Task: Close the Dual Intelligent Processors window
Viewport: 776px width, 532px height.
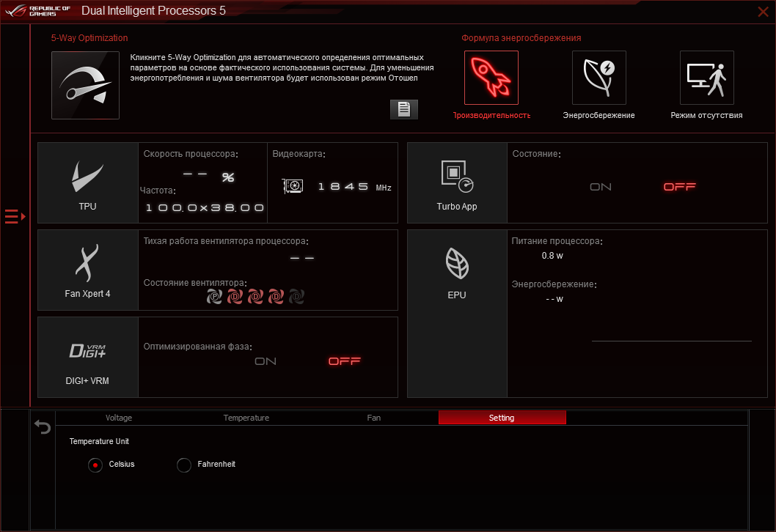Action: point(763,12)
